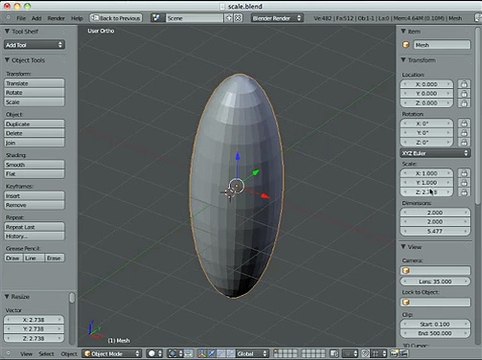The image size is (482, 360).
Task: Open the Add menu
Action: coord(36,18)
